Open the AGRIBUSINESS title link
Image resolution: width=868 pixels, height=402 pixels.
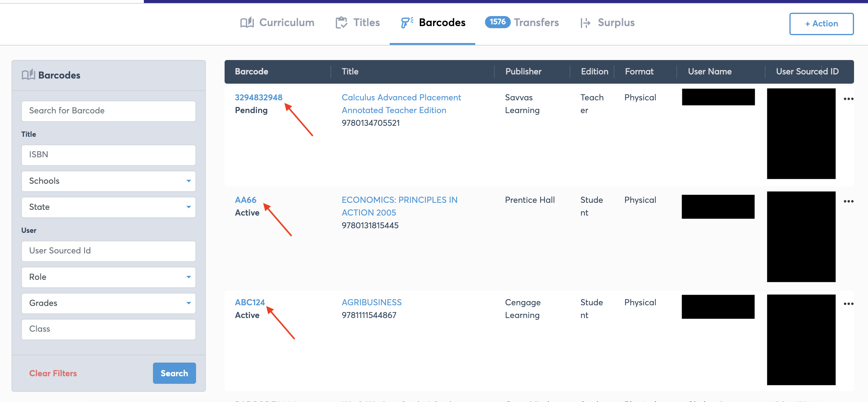point(371,302)
